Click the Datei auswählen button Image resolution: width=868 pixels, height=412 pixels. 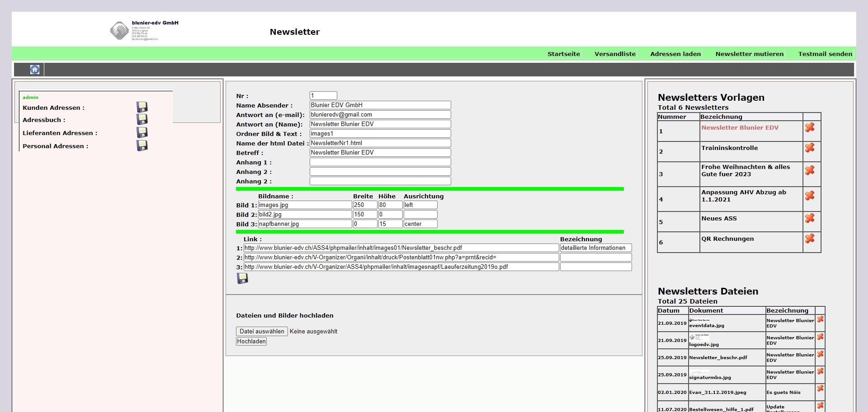262,332
